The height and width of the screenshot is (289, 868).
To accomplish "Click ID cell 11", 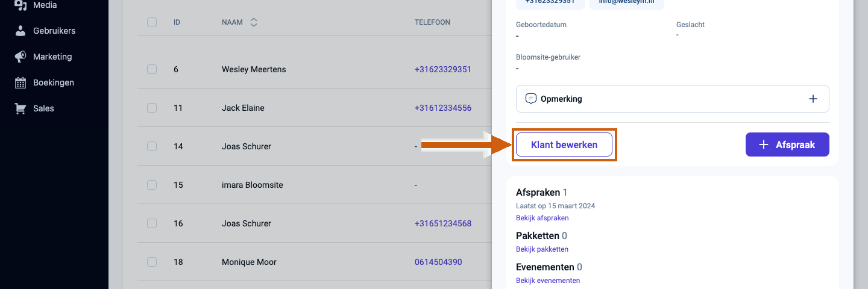I will click(178, 108).
